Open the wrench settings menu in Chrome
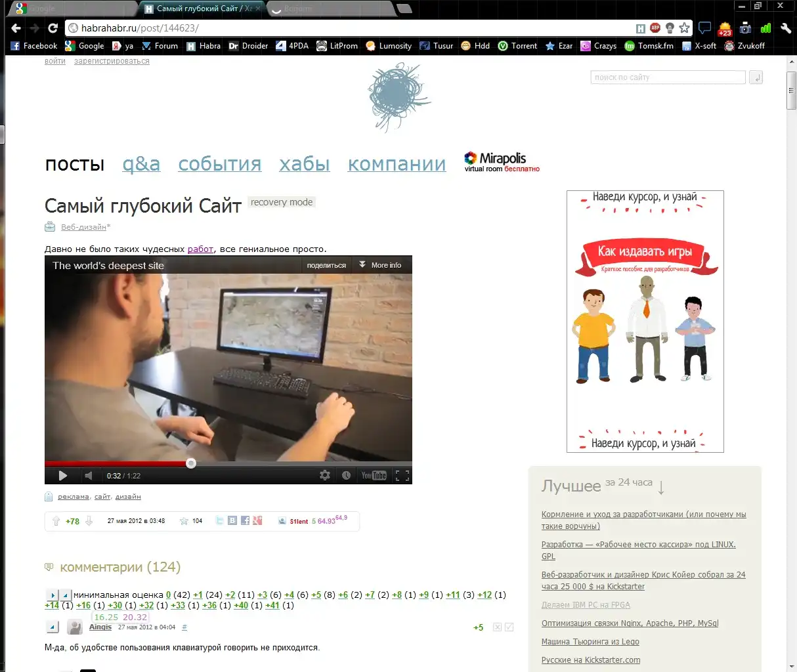Image resolution: width=797 pixels, height=672 pixels. [786, 28]
